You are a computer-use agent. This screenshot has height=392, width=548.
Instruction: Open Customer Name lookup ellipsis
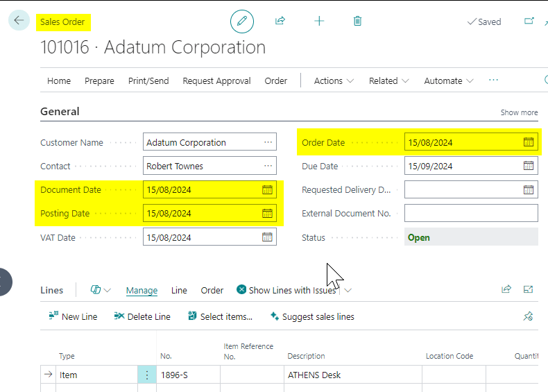click(268, 142)
